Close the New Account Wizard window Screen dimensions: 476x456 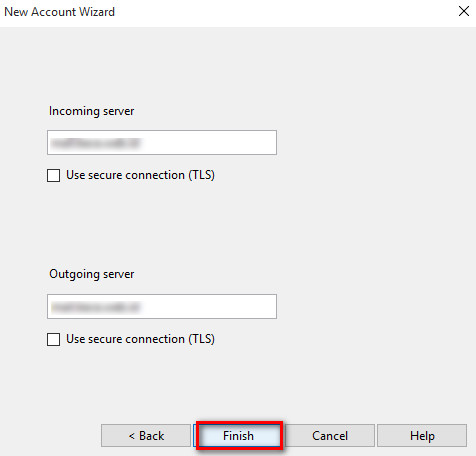click(x=464, y=11)
